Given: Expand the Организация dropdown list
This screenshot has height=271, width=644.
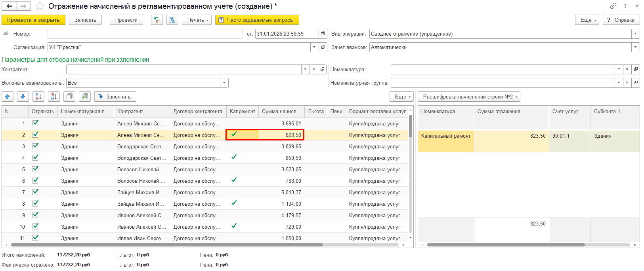Looking at the screenshot, I should (x=314, y=47).
